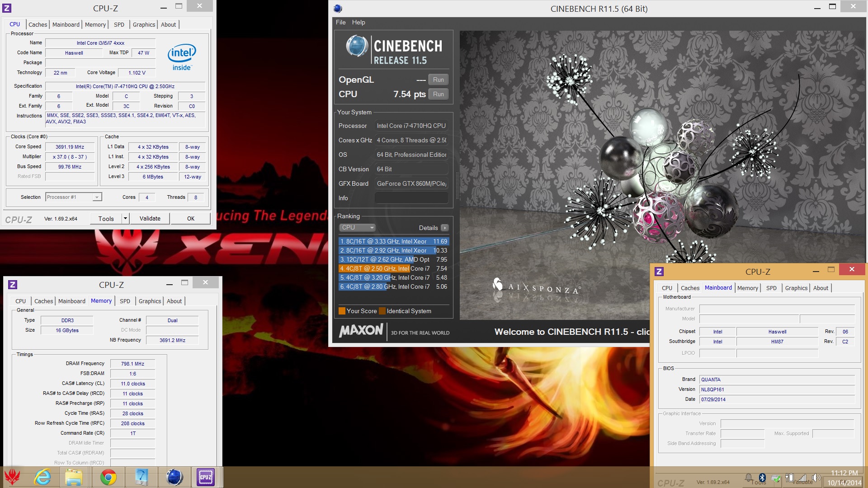Click the DRAM Frequency value 798.1 MHz
This screenshot has width=868, height=488.
click(132, 364)
